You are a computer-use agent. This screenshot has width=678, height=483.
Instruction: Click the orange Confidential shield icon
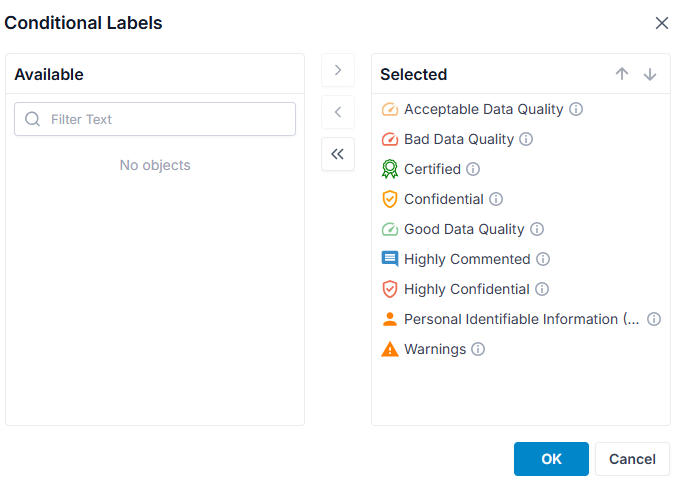click(390, 199)
